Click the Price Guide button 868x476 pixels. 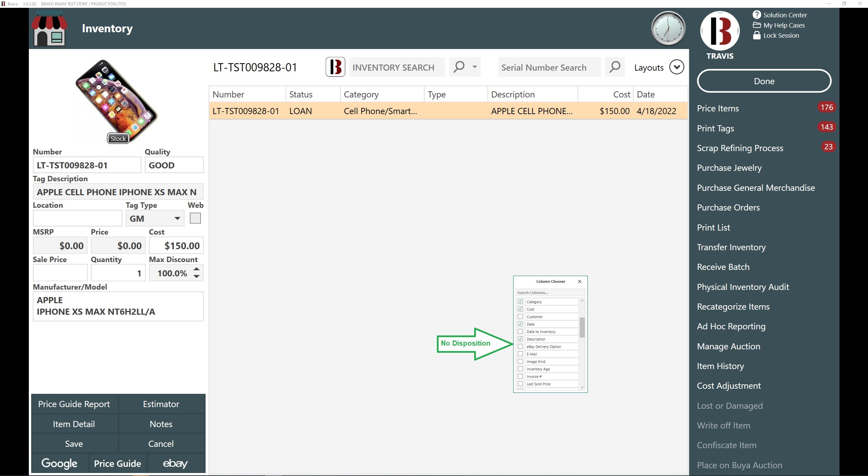point(118,463)
